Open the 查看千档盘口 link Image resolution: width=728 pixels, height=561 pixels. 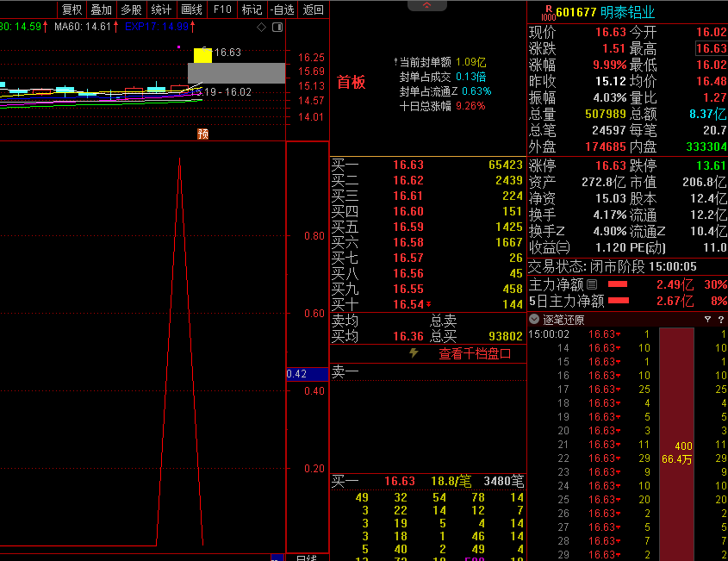click(475, 353)
